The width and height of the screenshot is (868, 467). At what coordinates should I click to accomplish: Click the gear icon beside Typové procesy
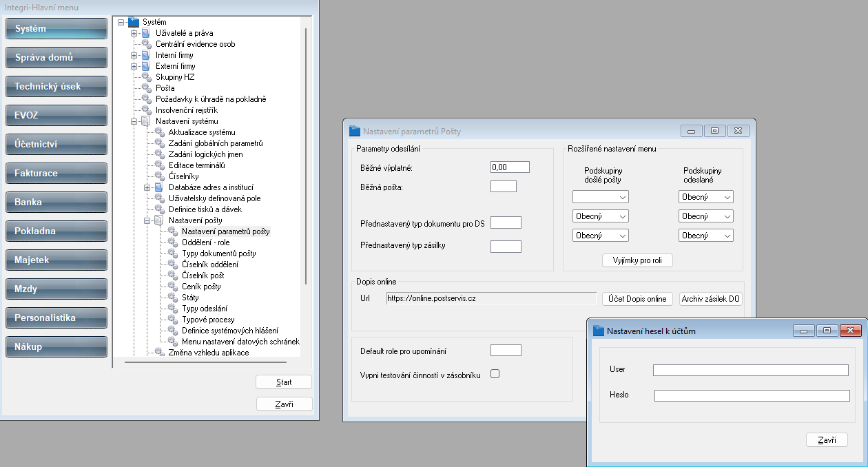coord(172,320)
